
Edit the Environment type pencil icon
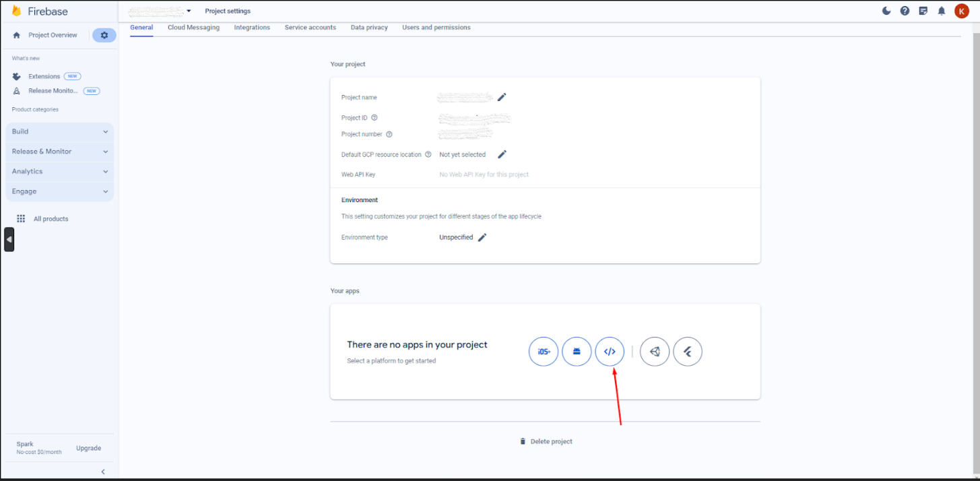tap(482, 237)
